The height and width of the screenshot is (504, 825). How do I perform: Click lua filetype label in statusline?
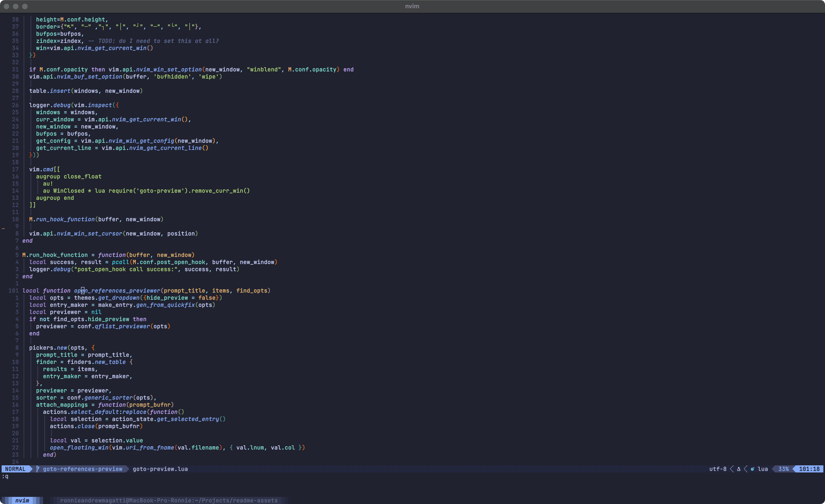point(763,469)
